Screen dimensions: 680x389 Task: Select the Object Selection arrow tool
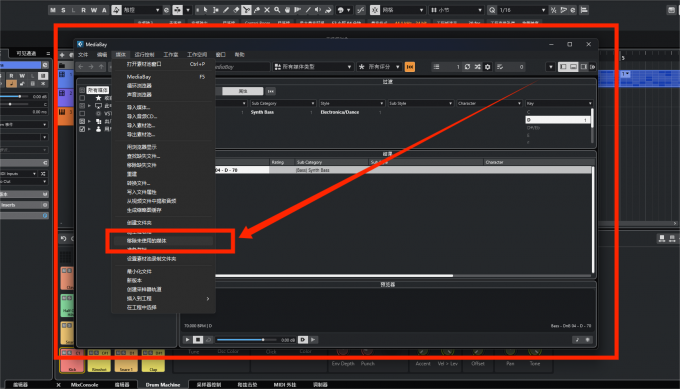pyautogui.click(x=205, y=10)
